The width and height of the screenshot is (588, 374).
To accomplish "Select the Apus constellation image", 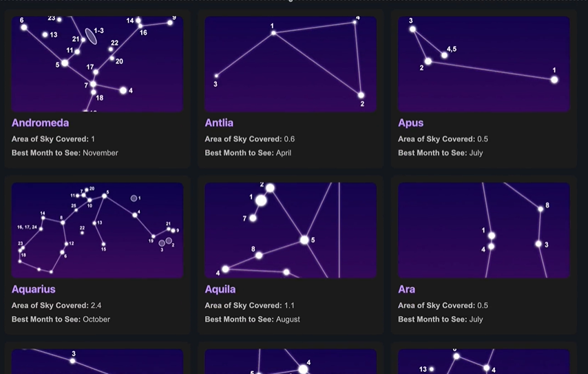I will 484,64.
